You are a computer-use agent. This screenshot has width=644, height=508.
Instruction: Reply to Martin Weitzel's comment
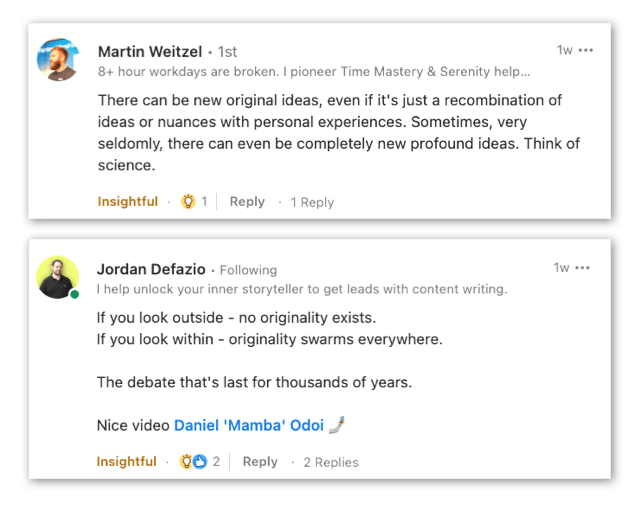coord(247,201)
